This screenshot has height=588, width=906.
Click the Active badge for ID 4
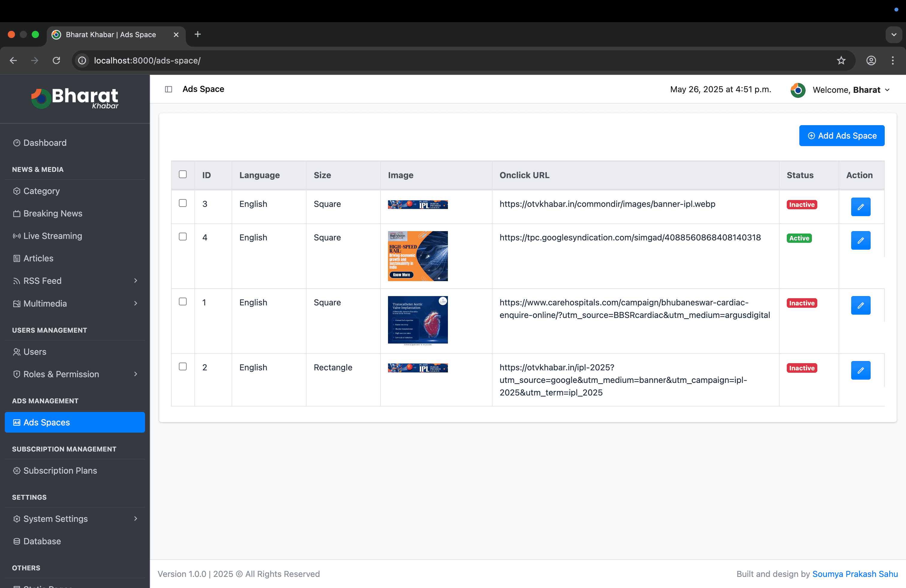click(799, 238)
